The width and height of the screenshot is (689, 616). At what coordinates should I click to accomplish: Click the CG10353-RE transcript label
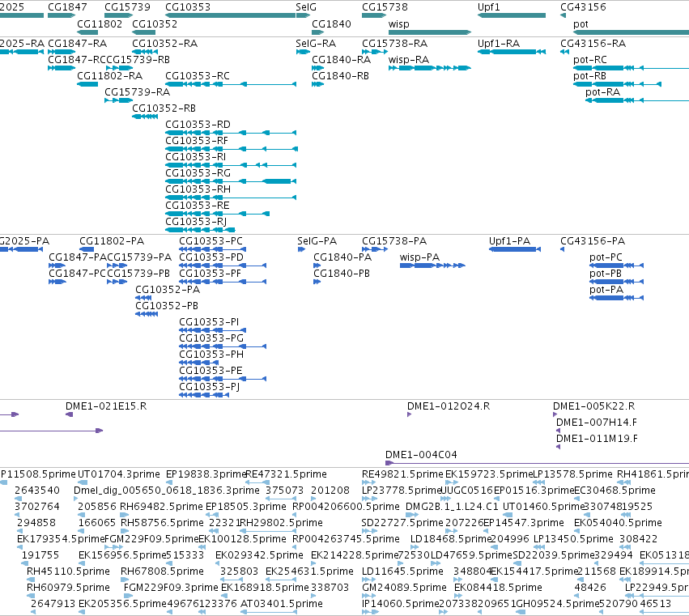click(198, 206)
